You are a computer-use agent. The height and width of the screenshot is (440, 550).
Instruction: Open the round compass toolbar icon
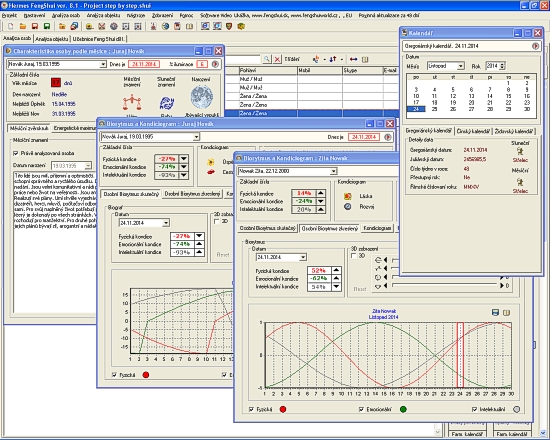pos(114,26)
